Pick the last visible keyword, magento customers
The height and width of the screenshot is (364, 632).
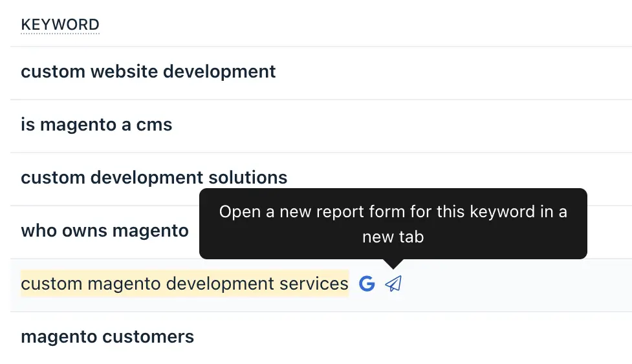click(107, 337)
